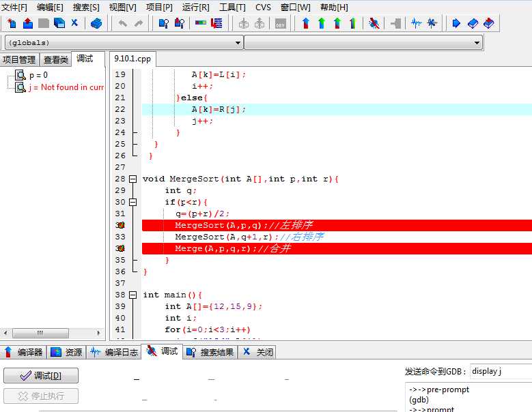Click the 关闭 bottom tab
This screenshot has height=412, width=532.
tap(257, 353)
